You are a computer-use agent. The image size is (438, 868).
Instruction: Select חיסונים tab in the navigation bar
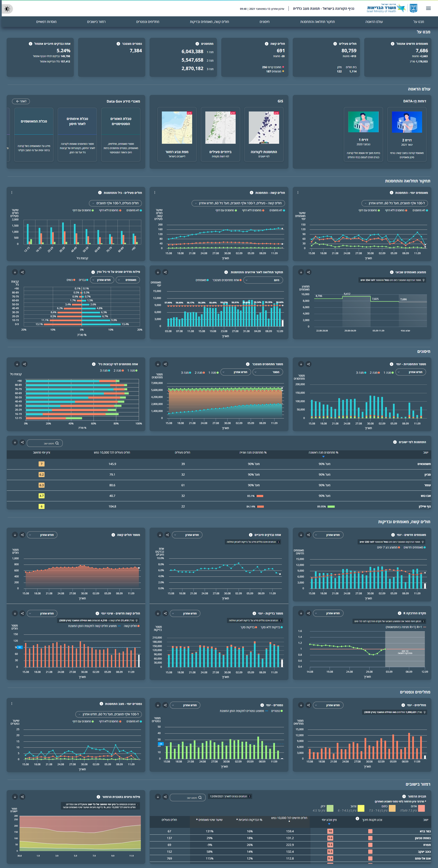pos(264,22)
